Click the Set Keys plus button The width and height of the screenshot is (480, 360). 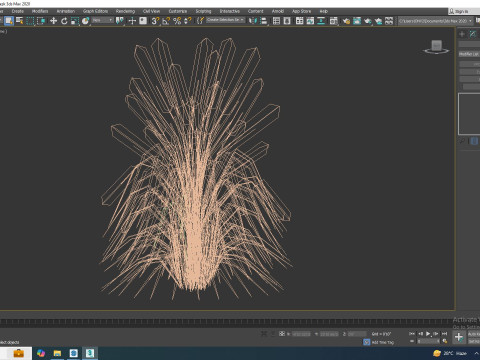pyautogui.click(x=459, y=337)
